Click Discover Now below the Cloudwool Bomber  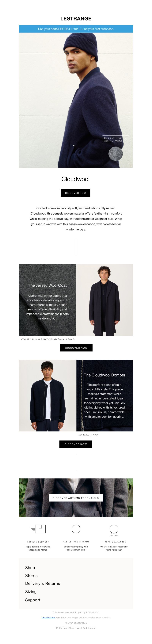pyautogui.click(x=76, y=444)
